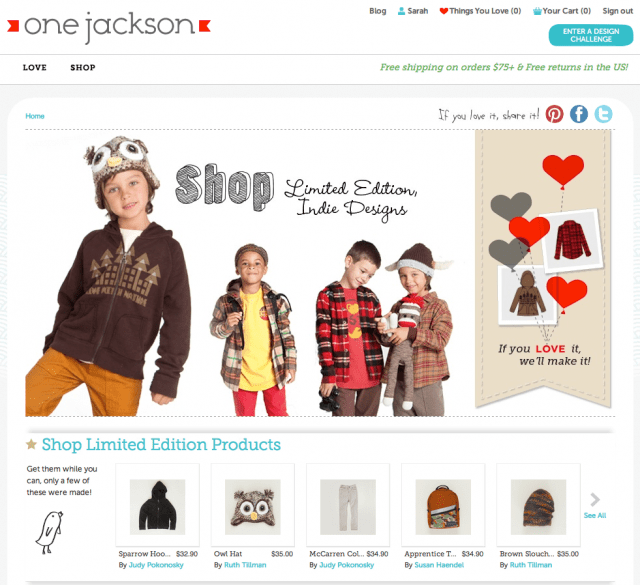Click the Enter a Design Challenge button
This screenshot has width=640, height=585.
pos(591,35)
